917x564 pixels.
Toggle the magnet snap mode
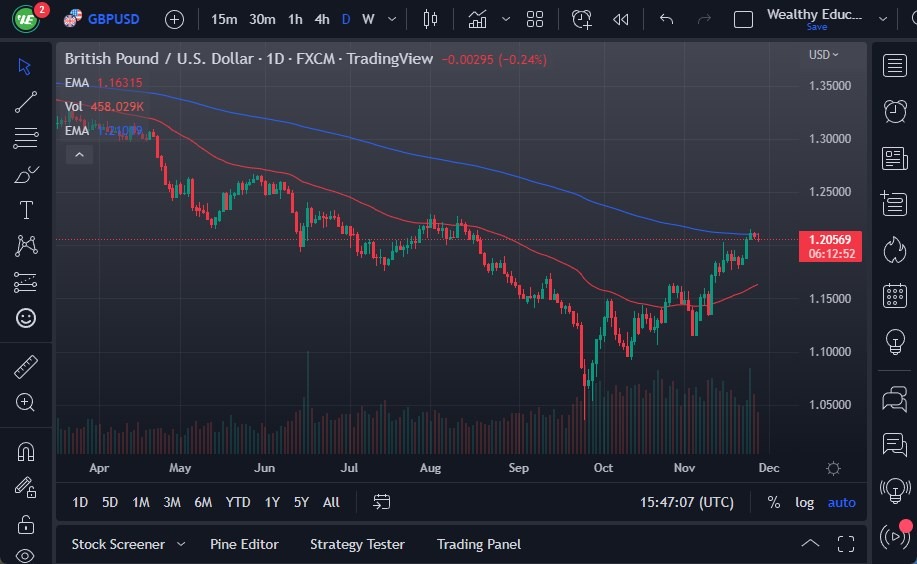pos(26,451)
